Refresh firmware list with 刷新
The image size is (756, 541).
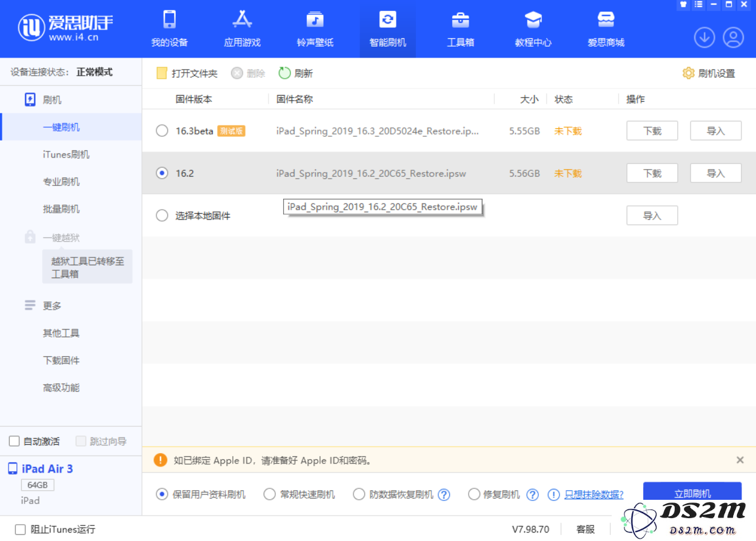click(x=296, y=73)
